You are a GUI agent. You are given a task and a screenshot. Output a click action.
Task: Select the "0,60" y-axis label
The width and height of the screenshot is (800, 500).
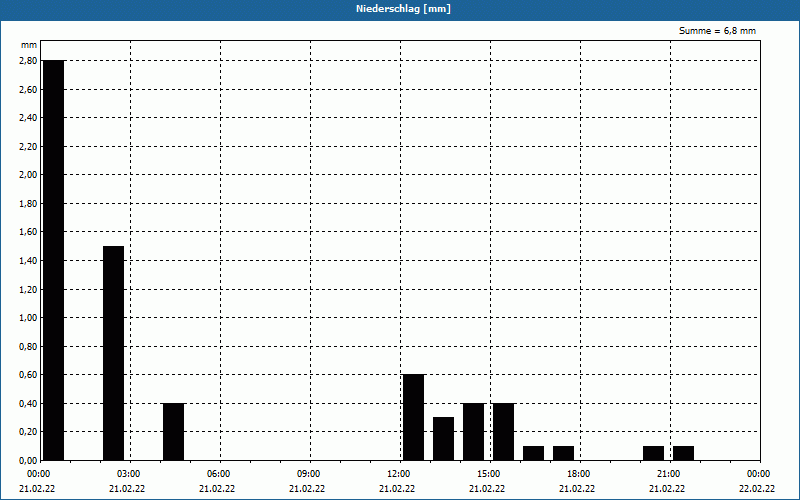click(x=29, y=375)
